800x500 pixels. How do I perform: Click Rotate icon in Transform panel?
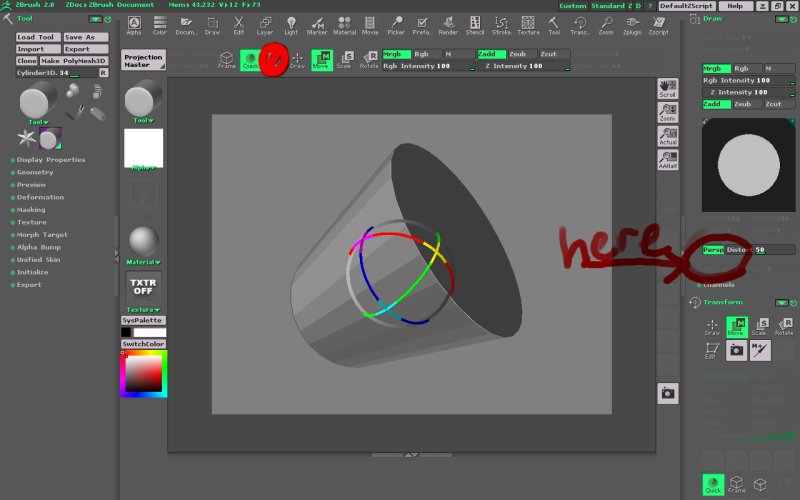(784, 327)
